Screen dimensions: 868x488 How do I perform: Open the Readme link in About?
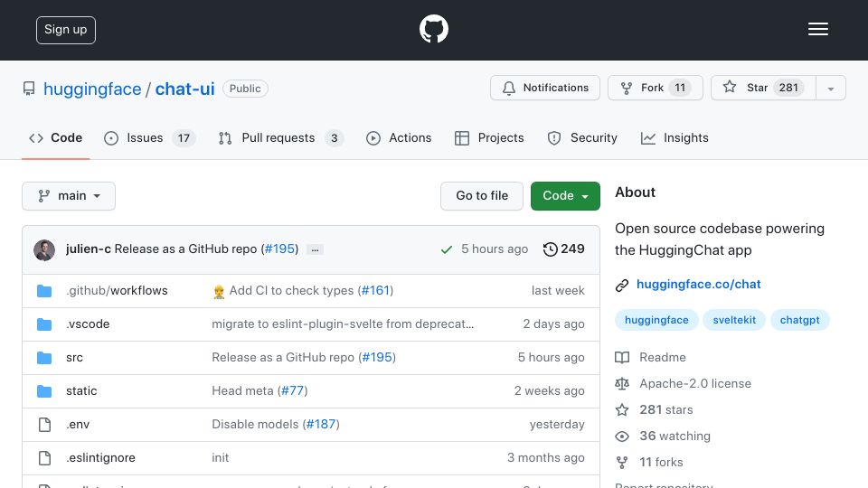click(650, 358)
